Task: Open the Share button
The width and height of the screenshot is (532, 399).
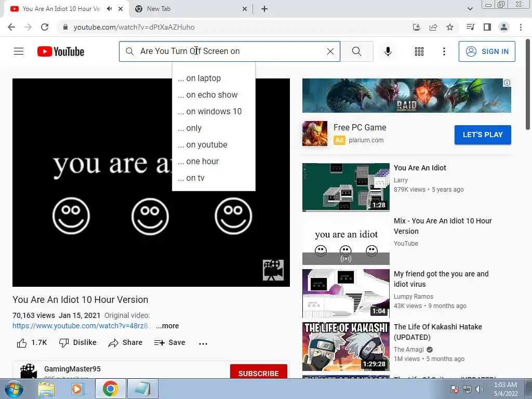Action: point(125,343)
